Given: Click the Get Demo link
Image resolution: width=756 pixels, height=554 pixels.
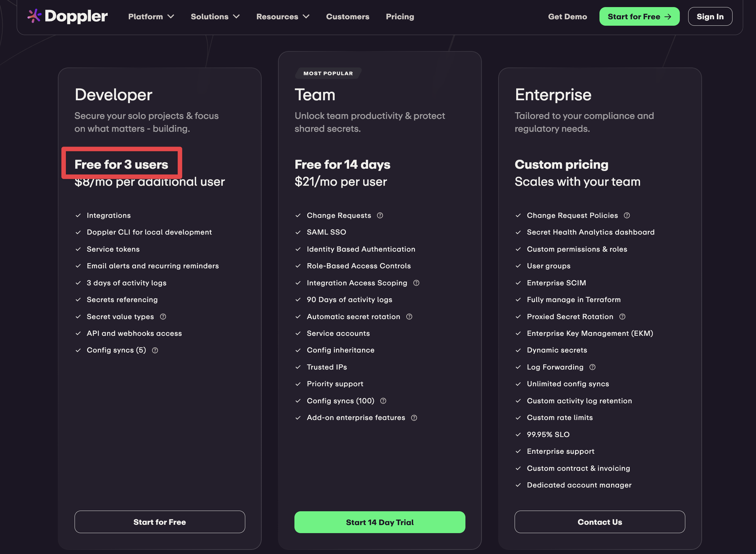Looking at the screenshot, I should tap(567, 16).
